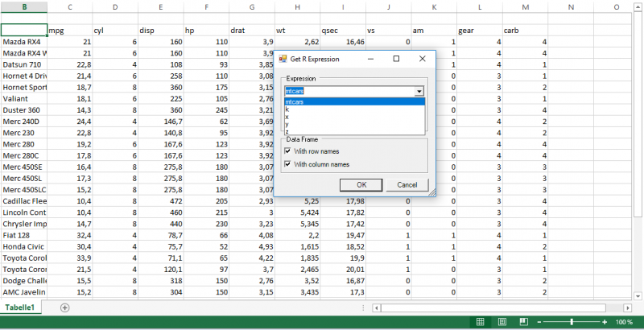Choose x from the expression list
The height and width of the screenshot is (330, 644).
tap(355, 117)
